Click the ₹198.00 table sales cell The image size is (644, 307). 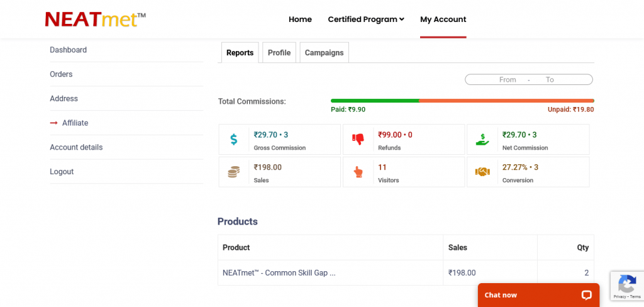[x=462, y=272]
